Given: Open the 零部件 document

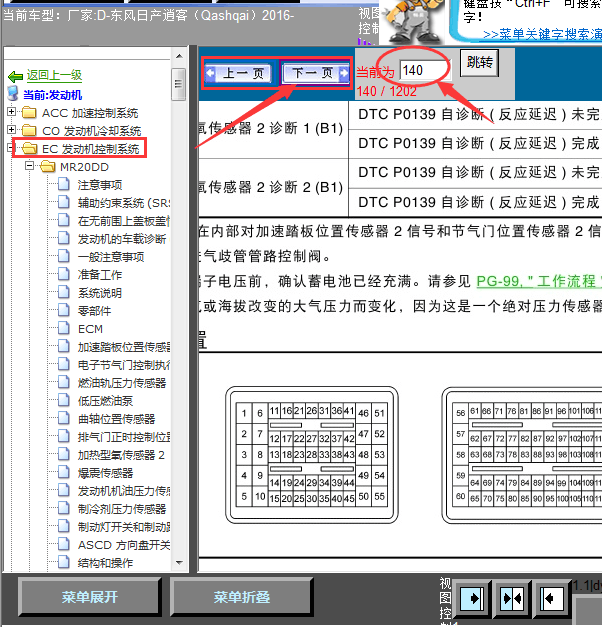Looking at the screenshot, I should [94, 311].
